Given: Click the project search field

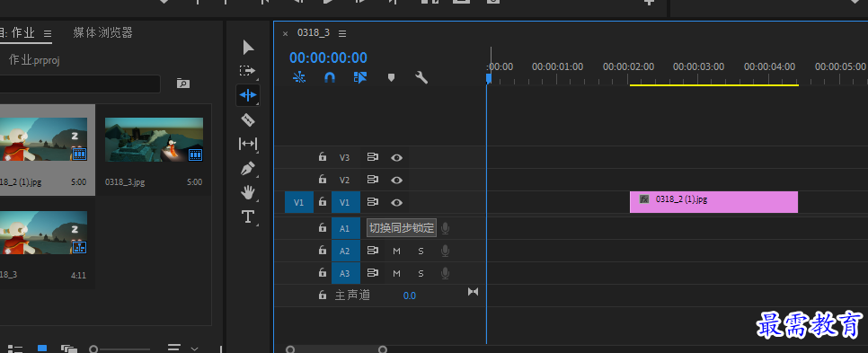Looking at the screenshot, I should pos(80,84).
